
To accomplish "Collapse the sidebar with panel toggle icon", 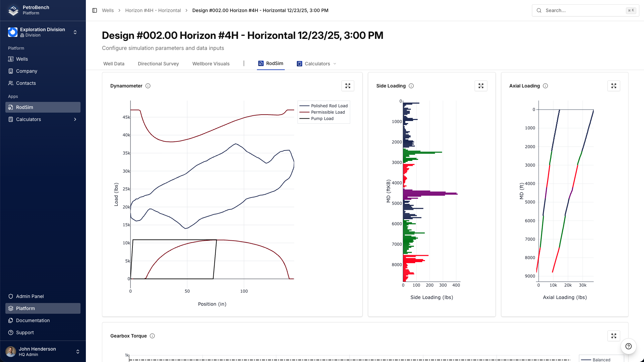I will click(95, 10).
